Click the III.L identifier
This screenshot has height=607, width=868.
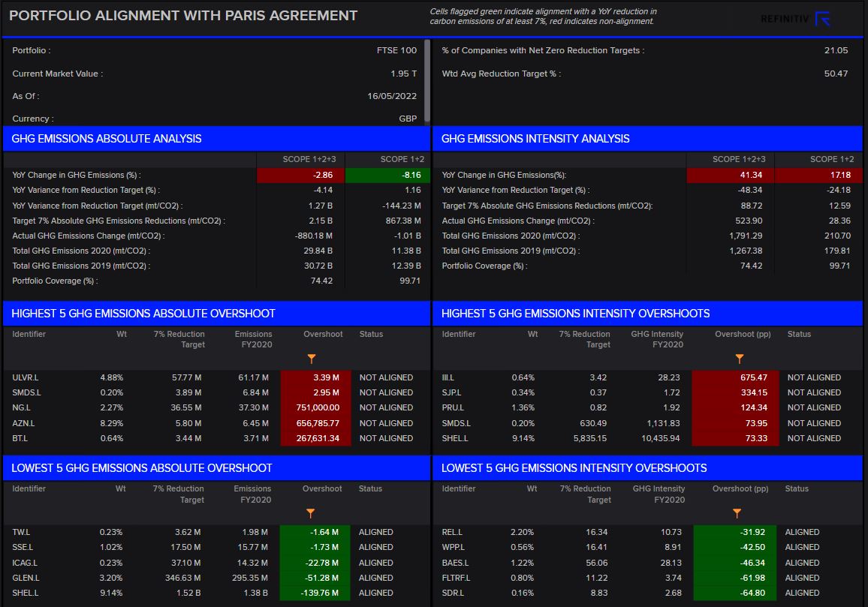point(448,377)
